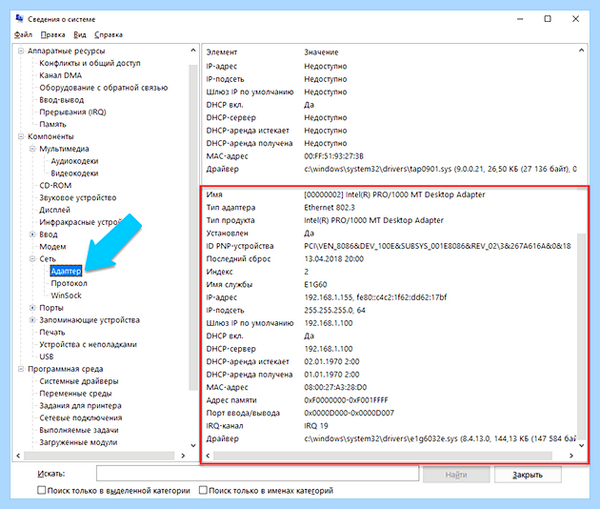600x509 pixels.
Task: Select Конфликты и общий доступ
Action: [x=90, y=63]
